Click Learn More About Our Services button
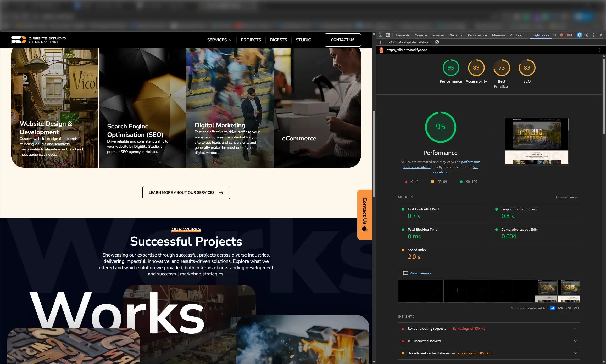The width and height of the screenshot is (606, 364). click(186, 193)
